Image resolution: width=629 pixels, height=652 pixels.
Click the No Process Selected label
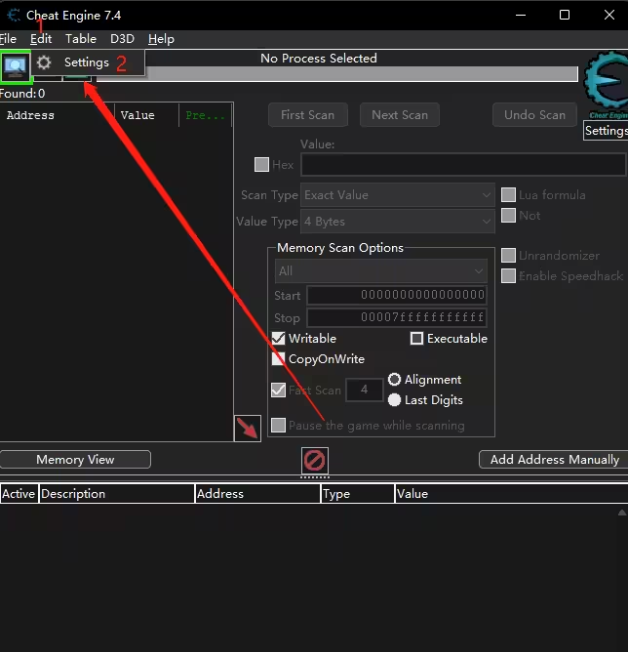[x=318, y=58]
